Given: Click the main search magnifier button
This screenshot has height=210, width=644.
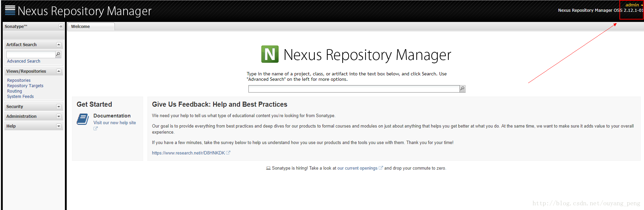Looking at the screenshot, I should click(463, 89).
